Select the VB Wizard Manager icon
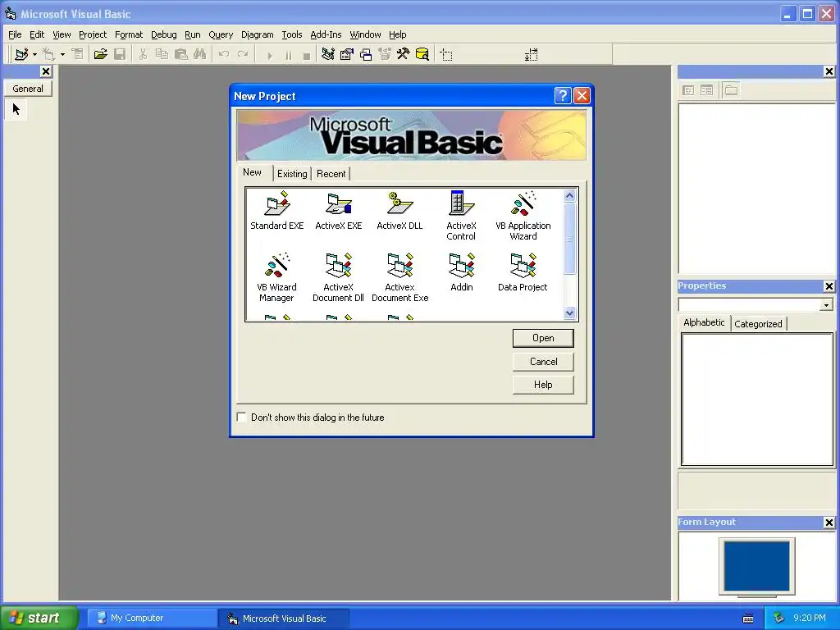The image size is (840, 630). pos(277,277)
